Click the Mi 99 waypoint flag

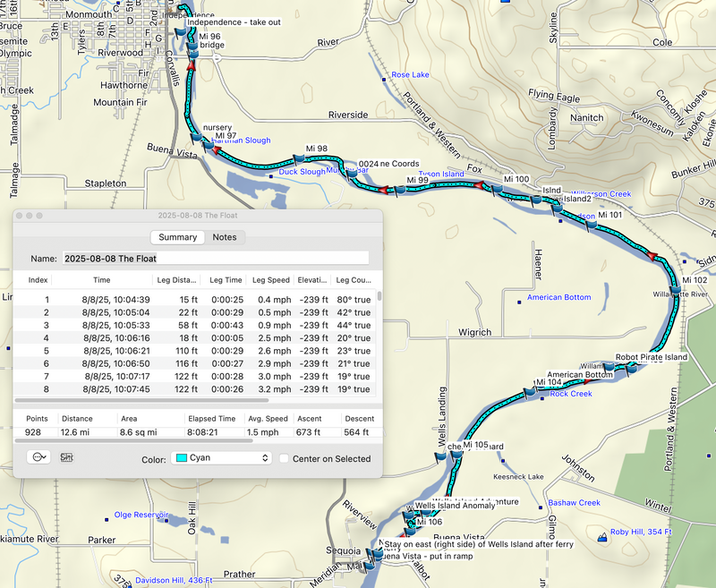click(400, 190)
